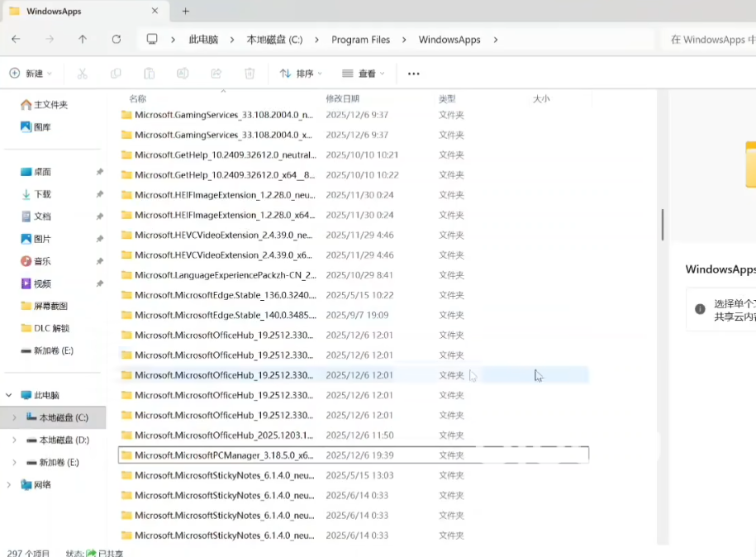The image size is (756, 557).
Task: Select 本地磁盘 (D:) in the navigation pane
Action: click(x=64, y=440)
